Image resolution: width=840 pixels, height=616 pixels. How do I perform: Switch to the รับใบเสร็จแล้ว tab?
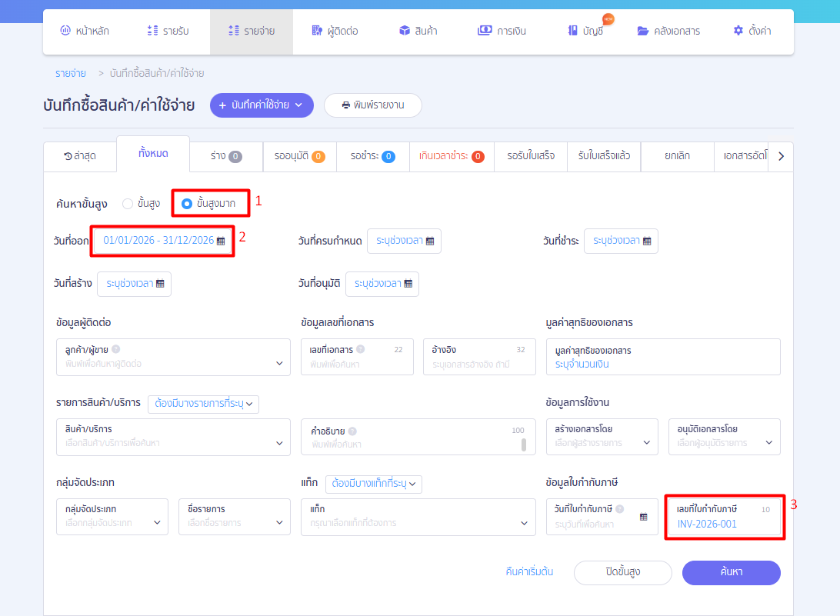(x=604, y=156)
